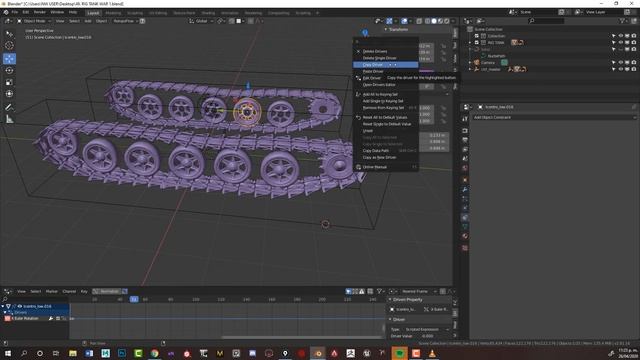This screenshot has height=360, width=640.
Task: Click the Outliner filter funnel icon
Action: [x=622, y=21]
